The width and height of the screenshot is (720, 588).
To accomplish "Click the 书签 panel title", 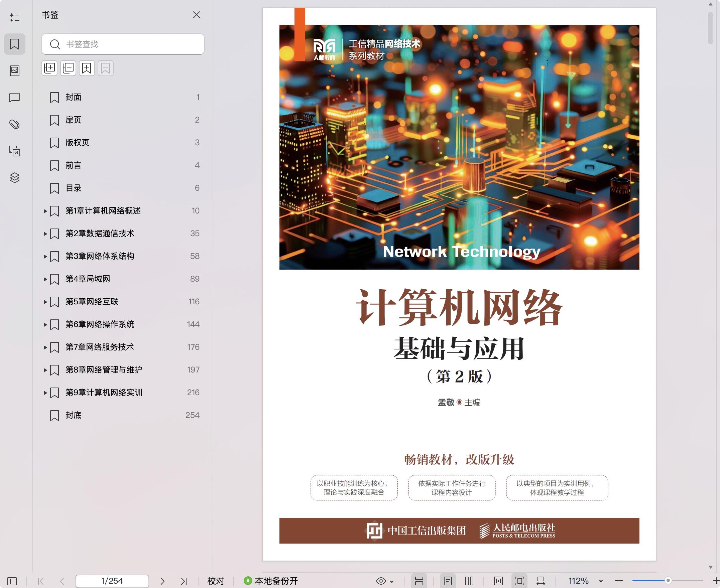I will point(50,15).
